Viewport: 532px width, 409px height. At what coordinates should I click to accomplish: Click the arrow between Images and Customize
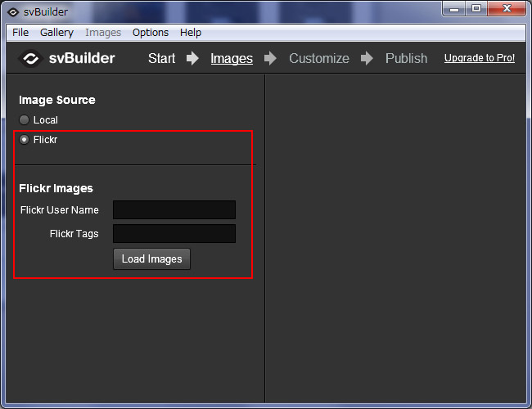pos(270,58)
